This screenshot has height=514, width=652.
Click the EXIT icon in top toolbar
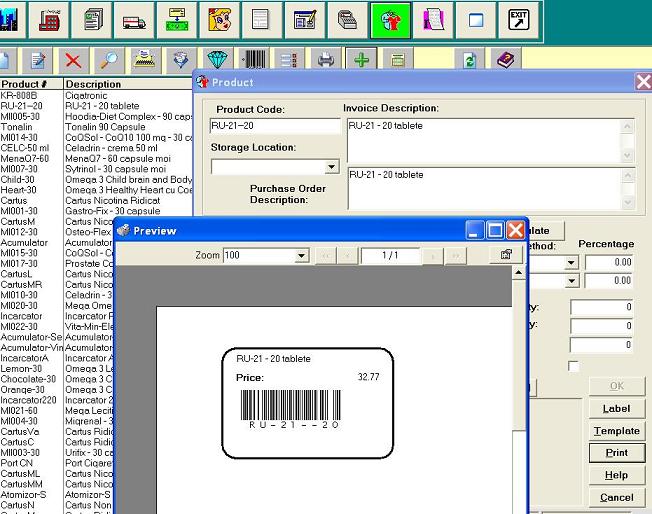point(519,20)
